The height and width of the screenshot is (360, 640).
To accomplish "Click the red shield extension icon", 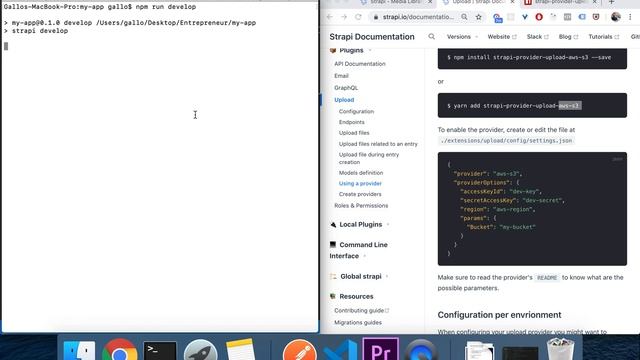I will [x=596, y=17].
